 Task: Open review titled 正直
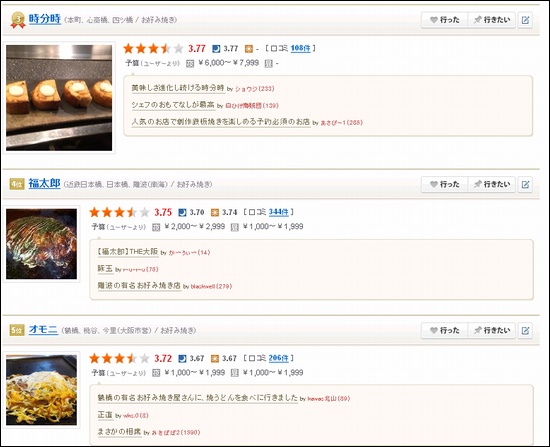pyautogui.click(x=105, y=415)
